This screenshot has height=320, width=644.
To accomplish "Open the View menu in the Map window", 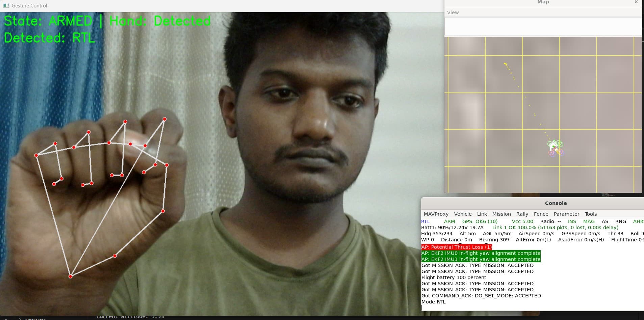I will 453,12.
